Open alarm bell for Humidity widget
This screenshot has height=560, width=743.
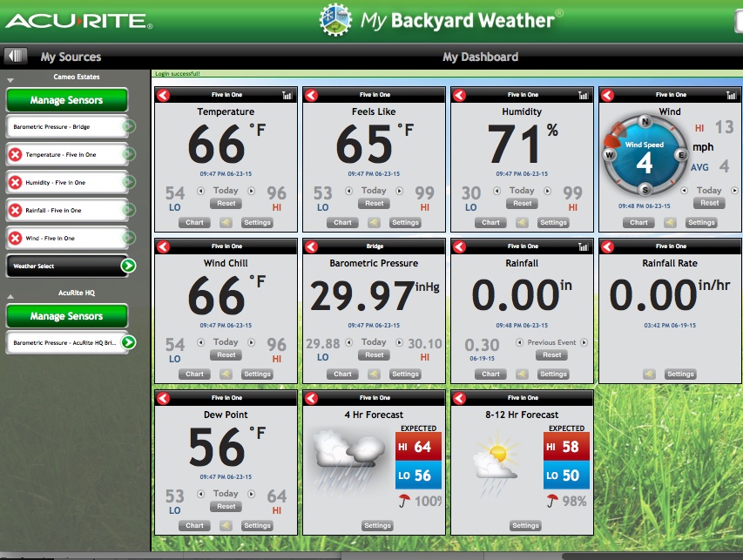pyautogui.click(x=522, y=222)
